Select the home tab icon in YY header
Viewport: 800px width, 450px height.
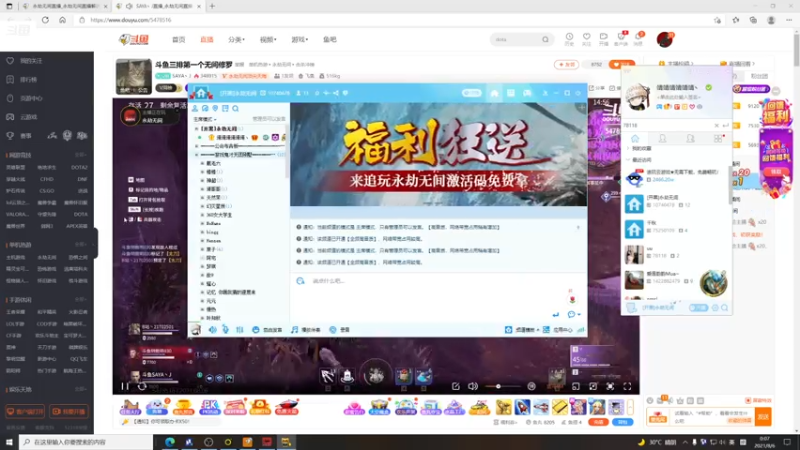(x=494, y=93)
